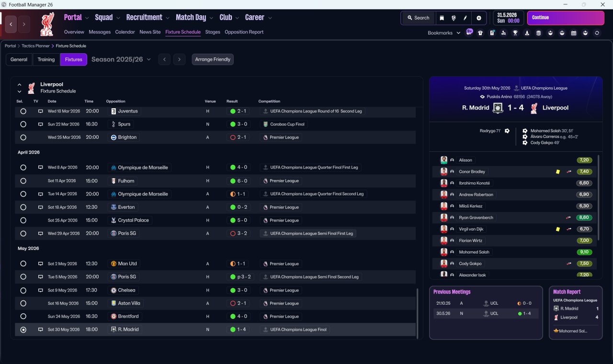Open the Opposition Report tab
613x364 pixels.
click(x=244, y=32)
